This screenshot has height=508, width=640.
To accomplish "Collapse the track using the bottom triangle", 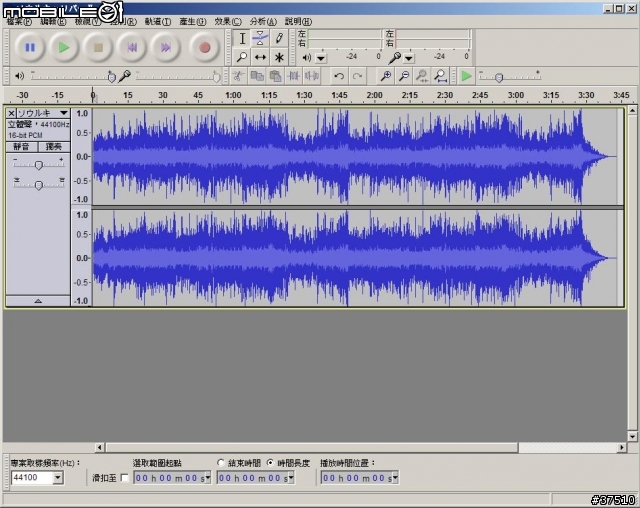I will tap(38, 301).
